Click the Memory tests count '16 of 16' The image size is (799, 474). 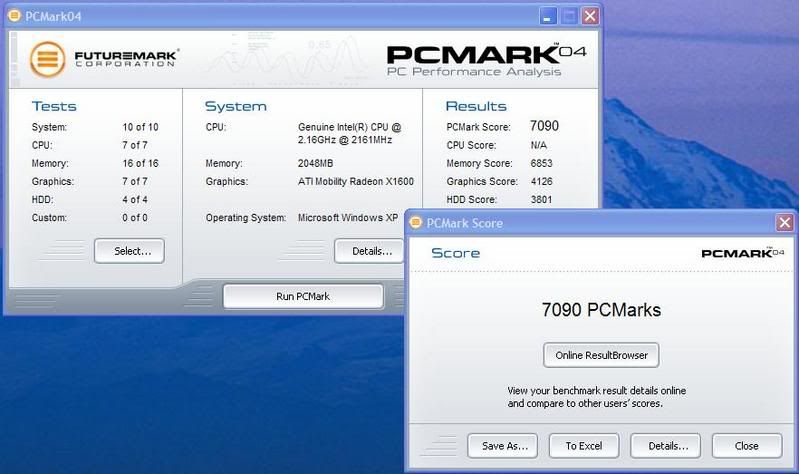(x=140, y=163)
